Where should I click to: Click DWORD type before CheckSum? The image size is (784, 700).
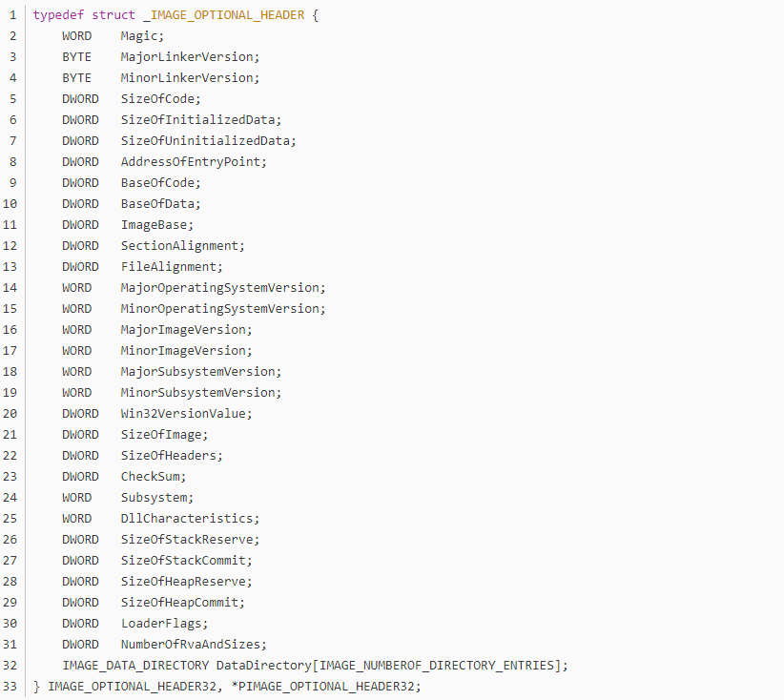80,477
